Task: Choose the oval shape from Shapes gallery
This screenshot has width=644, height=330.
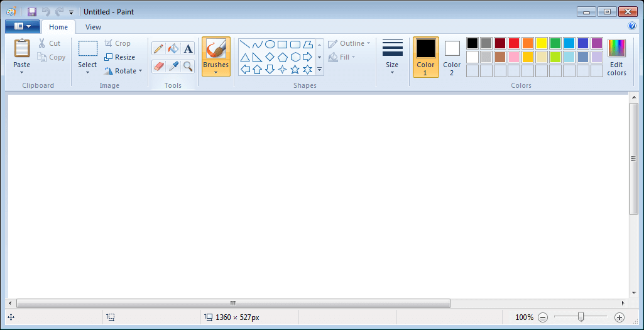Action: point(270,45)
